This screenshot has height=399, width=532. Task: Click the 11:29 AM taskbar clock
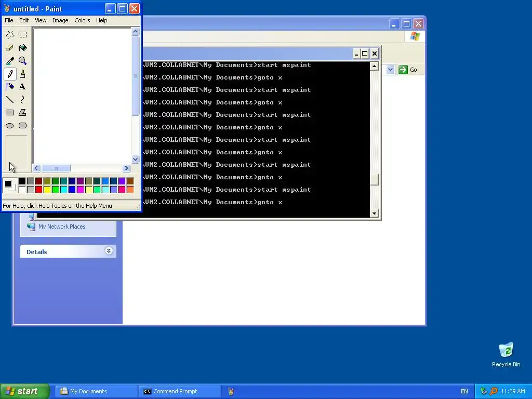click(x=513, y=391)
